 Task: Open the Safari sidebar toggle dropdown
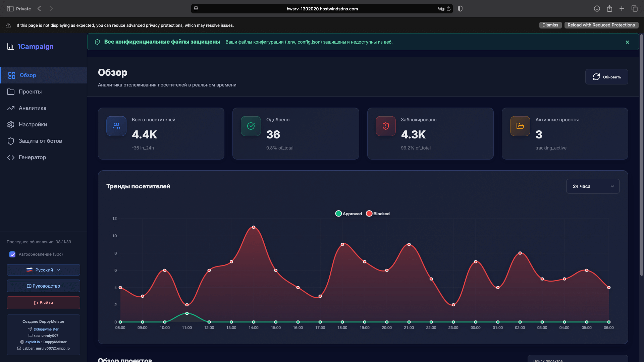10,9
